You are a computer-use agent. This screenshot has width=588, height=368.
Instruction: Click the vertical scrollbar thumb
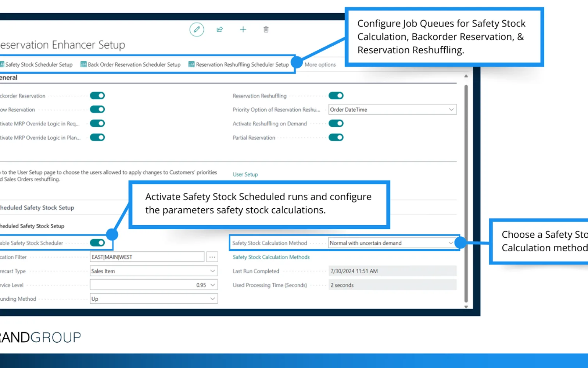click(x=466, y=193)
